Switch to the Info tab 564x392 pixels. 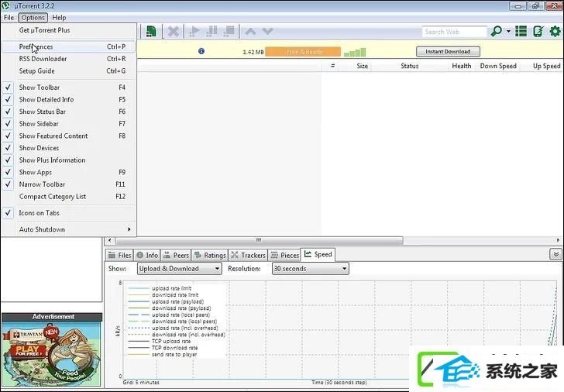pyautogui.click(x=147, y=255)
